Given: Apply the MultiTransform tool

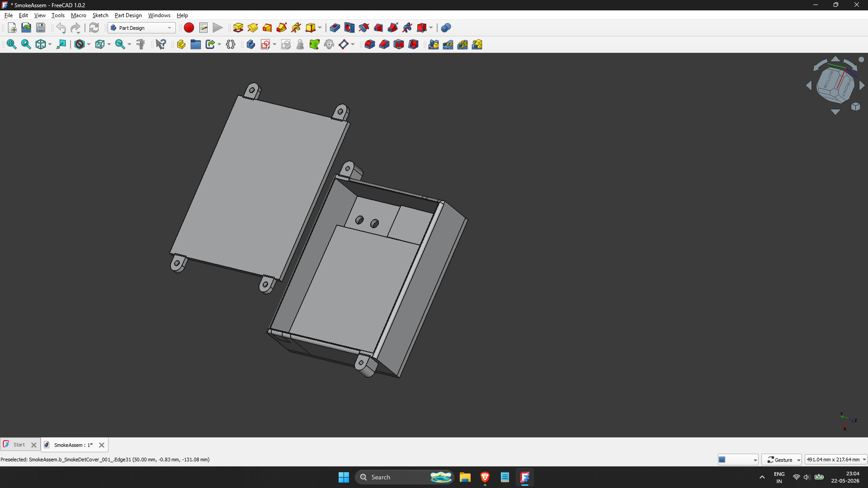Looking at the screenshot, I should [x=477, y=44].
